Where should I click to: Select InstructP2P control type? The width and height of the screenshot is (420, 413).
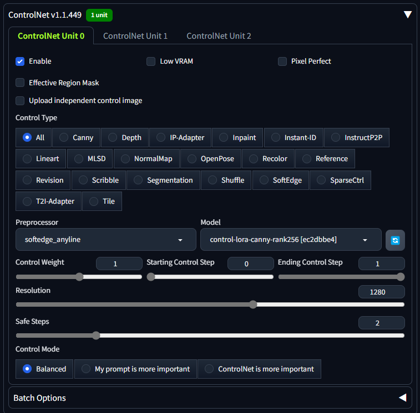click(357, 137)
